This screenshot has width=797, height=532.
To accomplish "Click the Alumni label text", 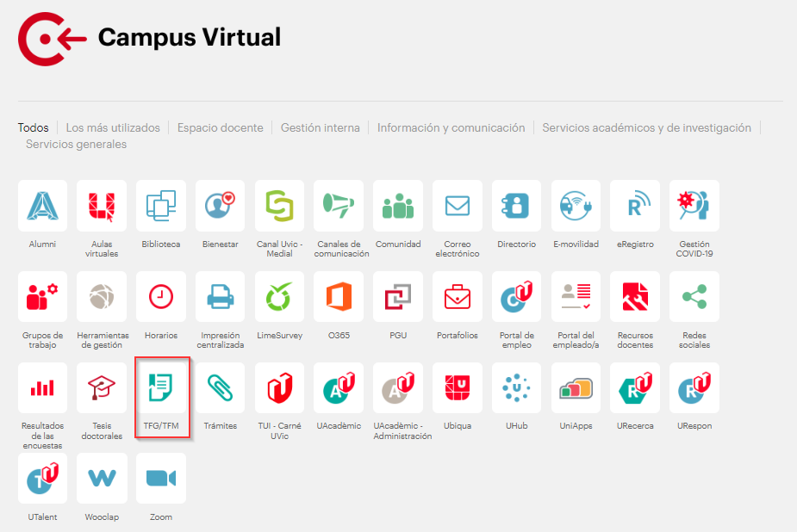I will point(42,244).
